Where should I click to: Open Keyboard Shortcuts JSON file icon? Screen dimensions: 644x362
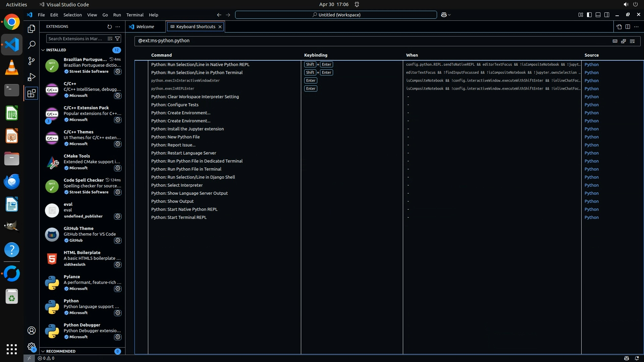(619, 26)
